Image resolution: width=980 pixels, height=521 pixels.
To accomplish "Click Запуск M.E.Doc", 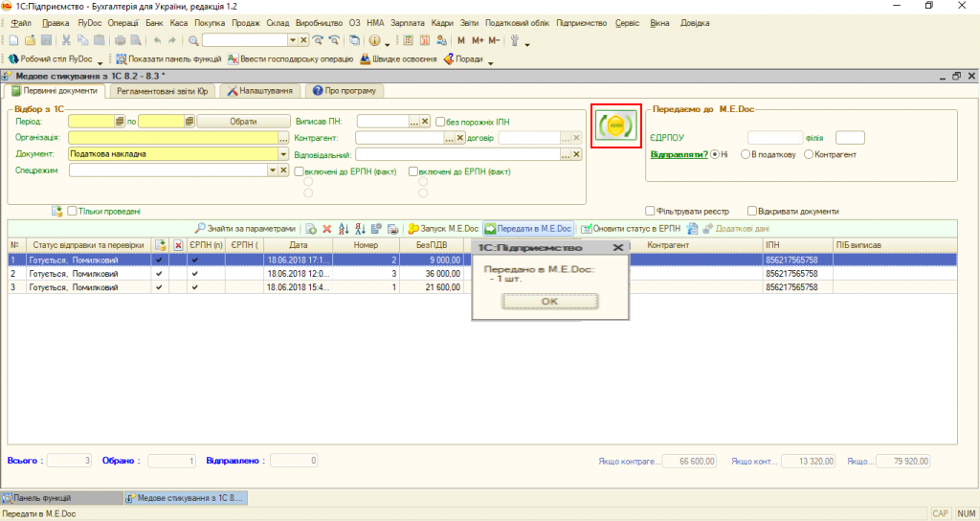I will (x=443, y=229).
